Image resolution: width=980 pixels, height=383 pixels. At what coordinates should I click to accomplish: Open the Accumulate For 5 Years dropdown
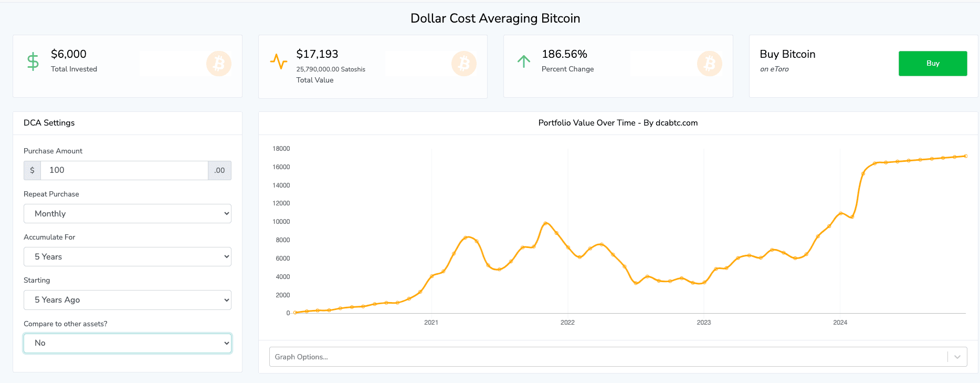[128, 257]
